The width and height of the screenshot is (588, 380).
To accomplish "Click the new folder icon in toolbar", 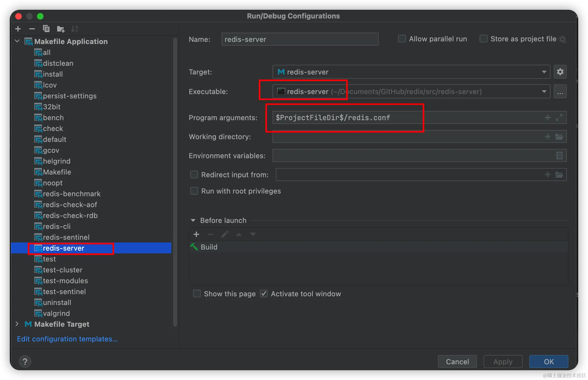I will 60,29.
